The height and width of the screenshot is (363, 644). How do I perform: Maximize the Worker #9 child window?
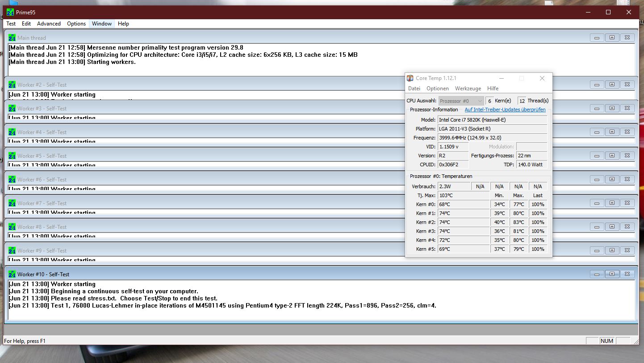tap(612, 250)
